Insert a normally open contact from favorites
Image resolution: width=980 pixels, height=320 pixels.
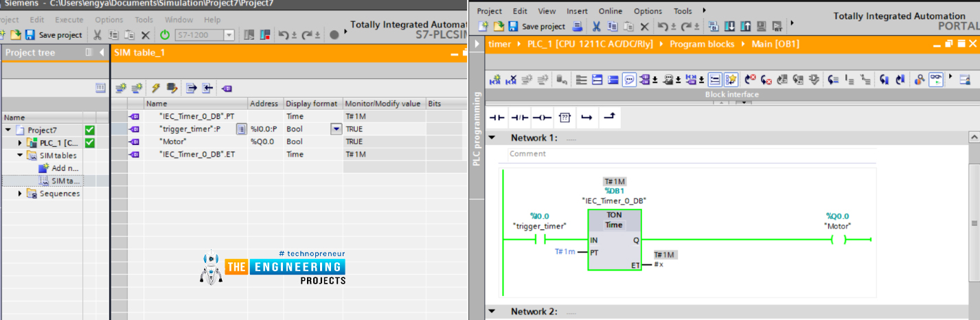click(497, 117)
